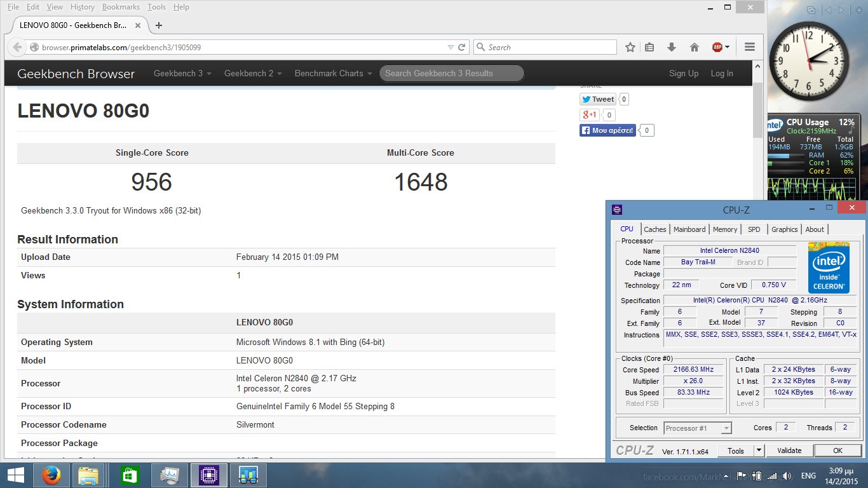Click the network signal tray icon
The height and width of the screenshot is (488, 868).
click(x=772, y=476)
